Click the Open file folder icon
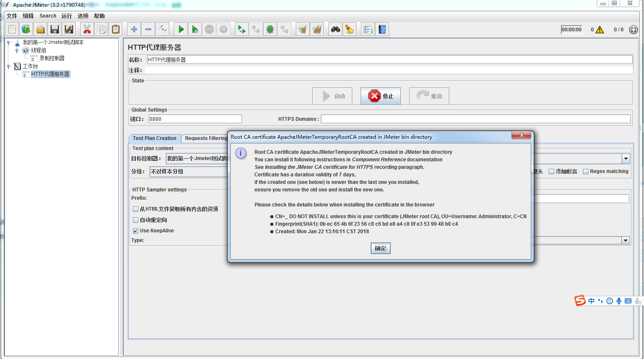Image resolution: width=644 pixels, height=359 pixels. [41, 29]
